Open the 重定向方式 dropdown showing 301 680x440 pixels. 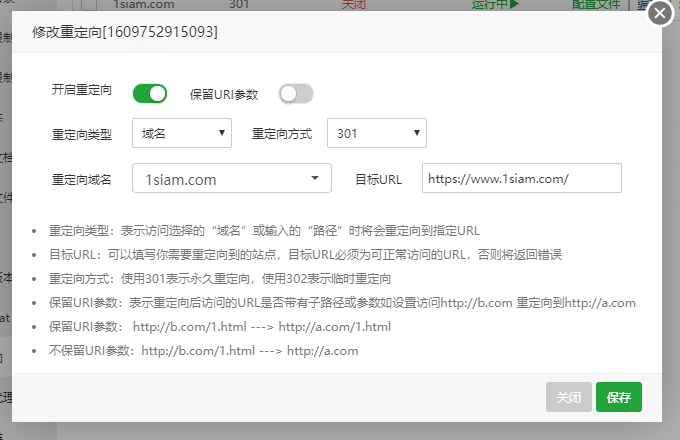(x=377, y=133)
